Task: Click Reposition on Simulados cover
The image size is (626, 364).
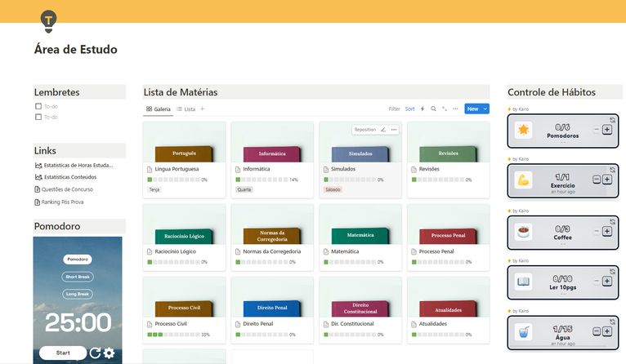Action: [x=365, y=130]
